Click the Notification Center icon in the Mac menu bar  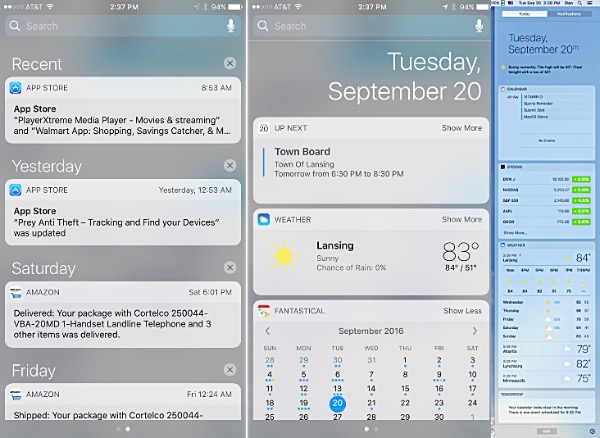tap(591, 3)
